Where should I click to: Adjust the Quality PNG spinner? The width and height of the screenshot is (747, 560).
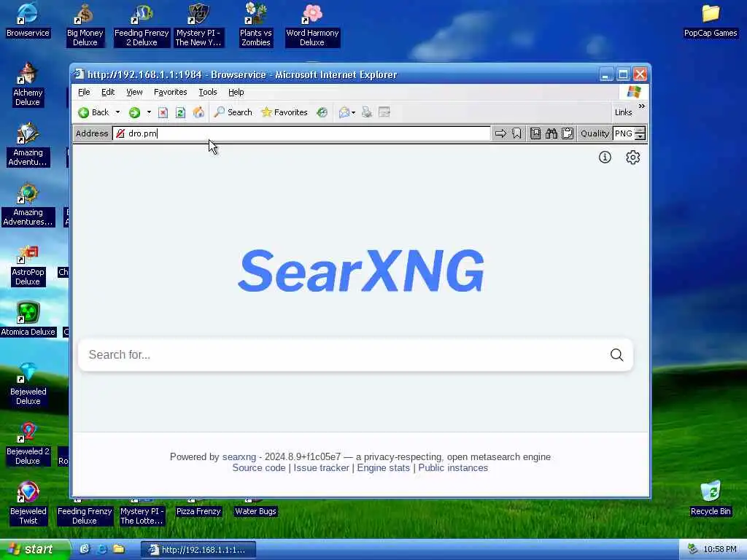(x=640, y=134)
